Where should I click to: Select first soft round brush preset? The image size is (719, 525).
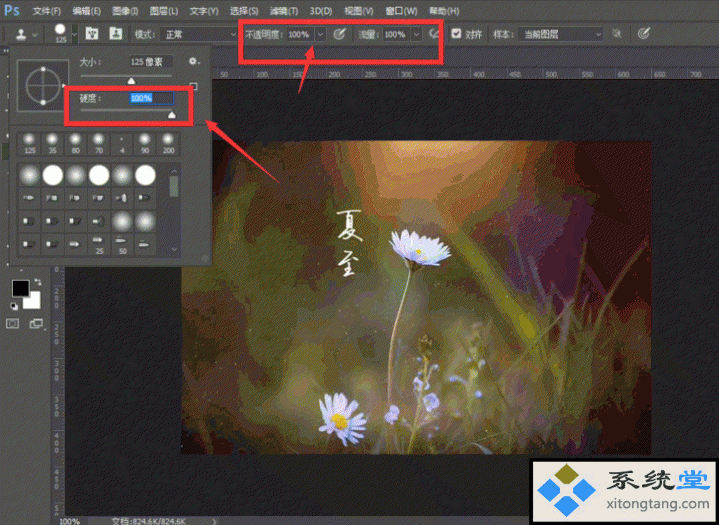point(30,175)
